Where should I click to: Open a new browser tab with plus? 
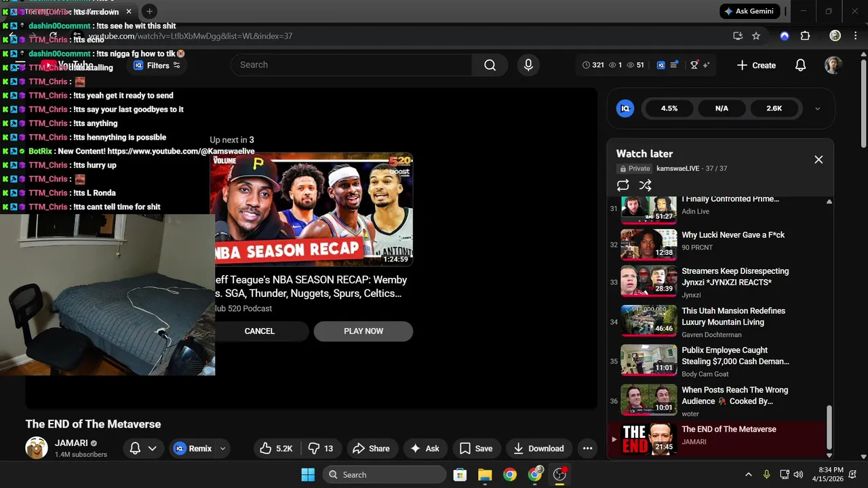click(x=149, y=12)
